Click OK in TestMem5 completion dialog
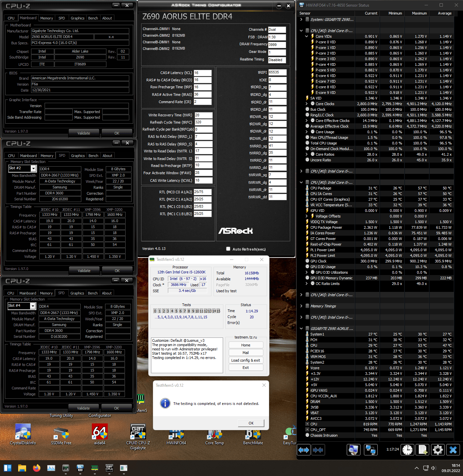Viewport: 463px width, 476px height. [x=251, y=423]
